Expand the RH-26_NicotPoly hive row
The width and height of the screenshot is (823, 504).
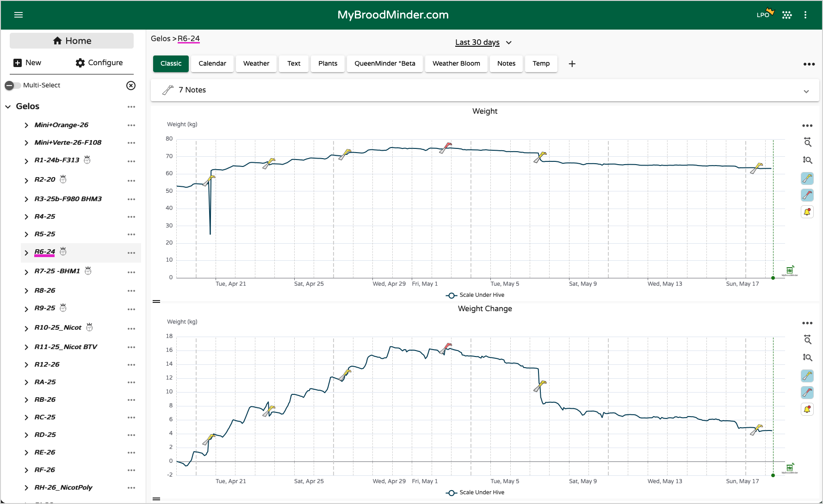pos(26,488)
